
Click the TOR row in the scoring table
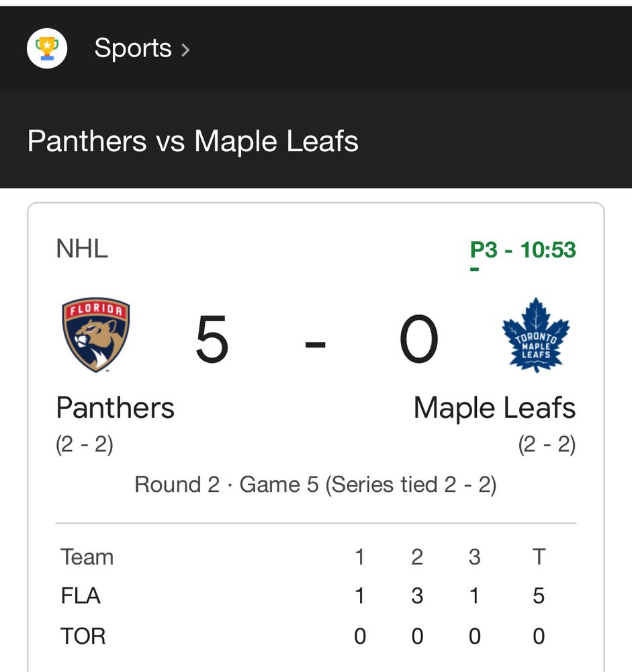pyautogui.click(x=83, y=636)
